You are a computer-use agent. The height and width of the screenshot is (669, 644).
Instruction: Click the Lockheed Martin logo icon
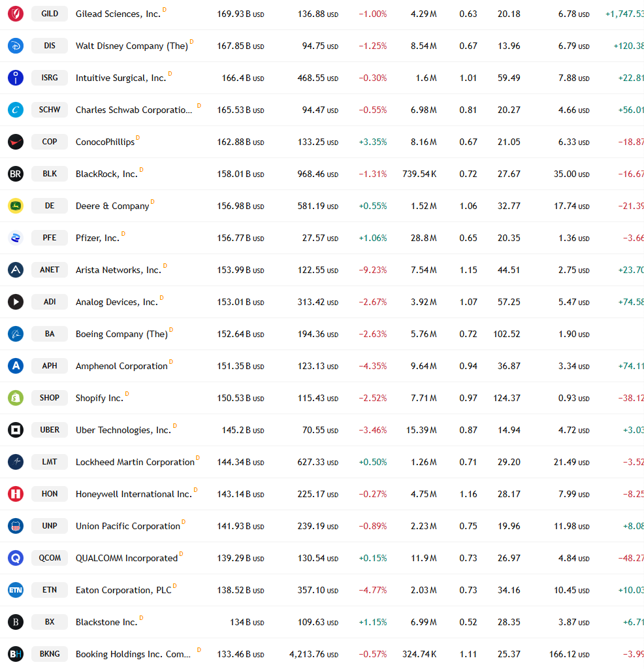[x=16, y=462]
